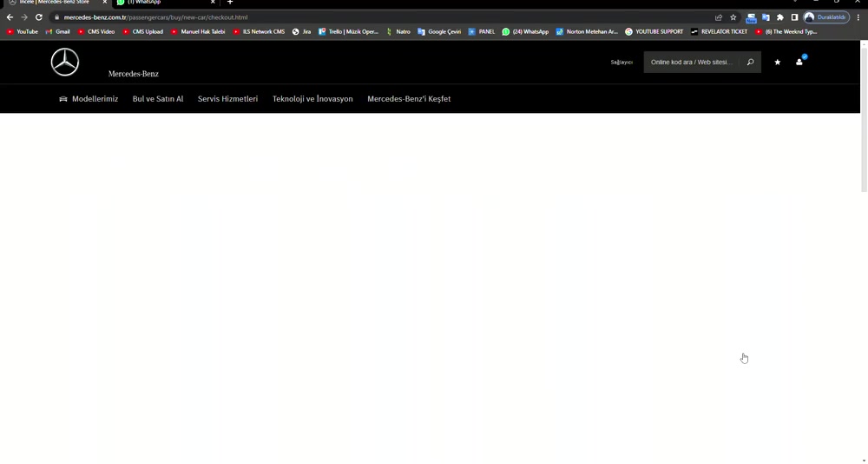This screenshot has width=868, height=464.
Task: Click the share page icon in address bar
Action: coord(719,17)
